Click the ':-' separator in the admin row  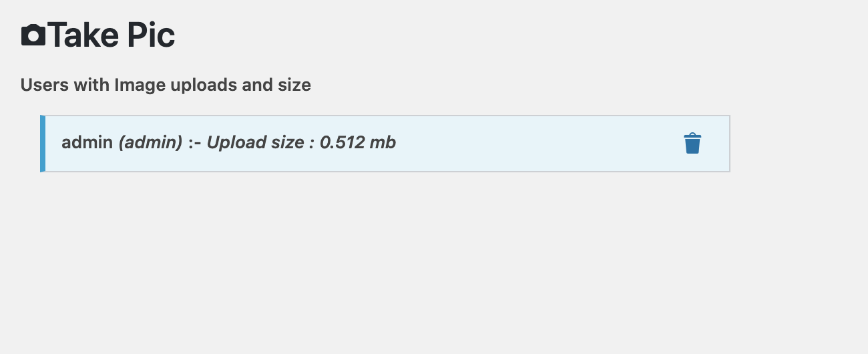pyautogui.click(x=195, y=143)
